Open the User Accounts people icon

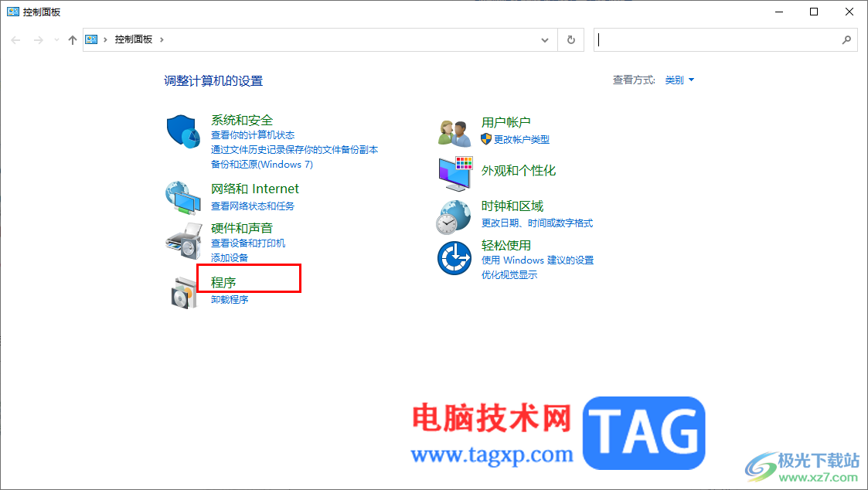[x=454, y=133]
